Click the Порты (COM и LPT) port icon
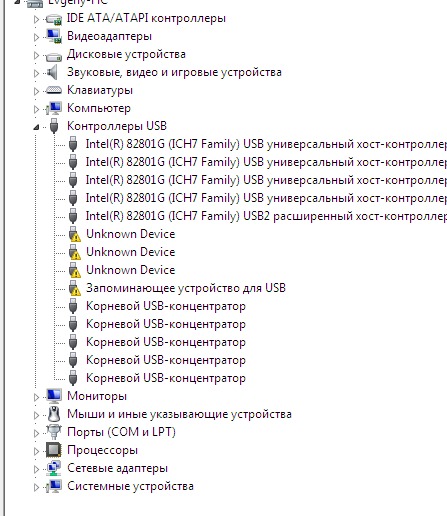Viewport: 447px width, 516px height. pos(54,432)
